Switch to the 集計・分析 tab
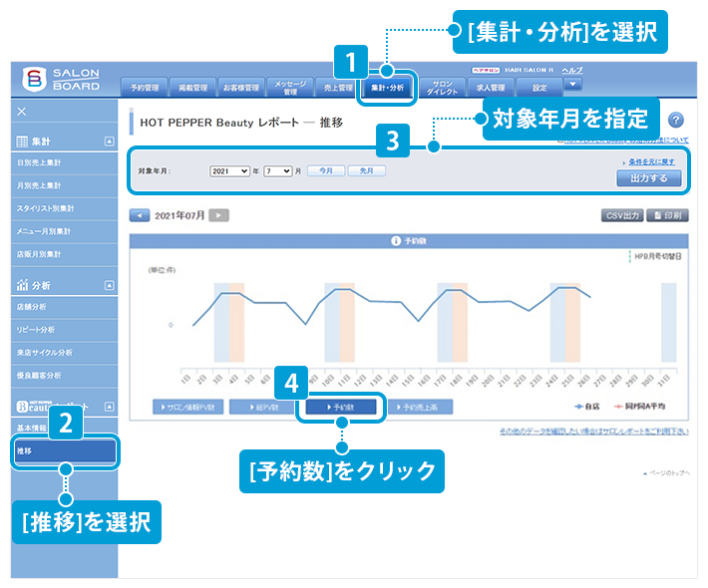 tap(387, 88)
